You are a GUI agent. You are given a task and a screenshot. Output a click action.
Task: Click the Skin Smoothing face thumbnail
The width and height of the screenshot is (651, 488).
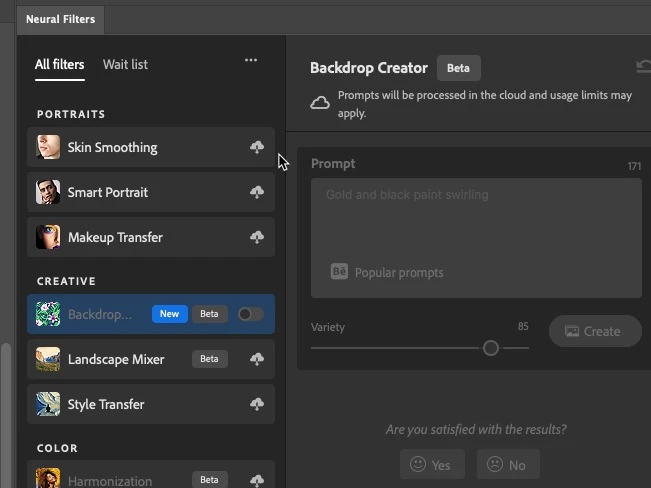[48, 147]
